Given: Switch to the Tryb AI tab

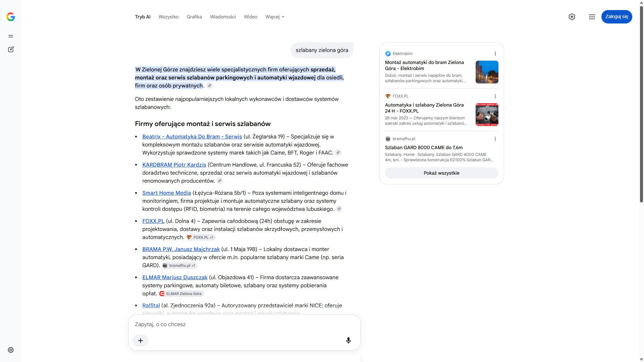Looking at the screenshot, I should click(x=143, y=17).
